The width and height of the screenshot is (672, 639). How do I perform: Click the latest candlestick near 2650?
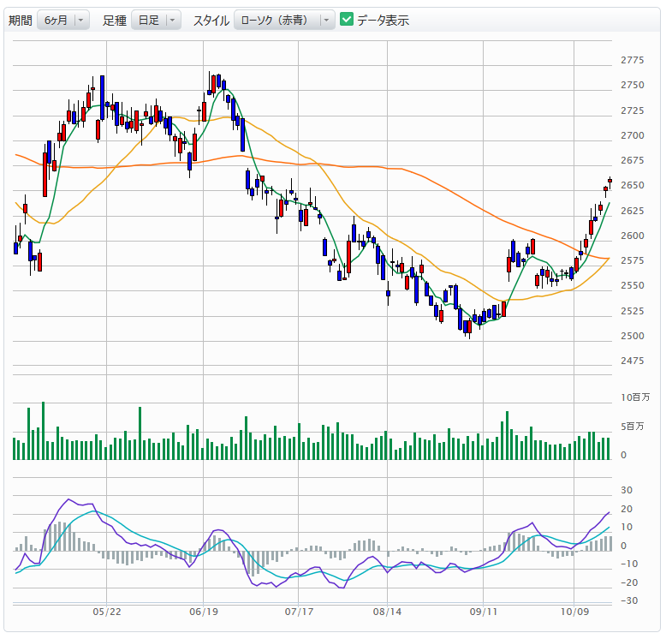pyautogui.click(x=610, y=180)
